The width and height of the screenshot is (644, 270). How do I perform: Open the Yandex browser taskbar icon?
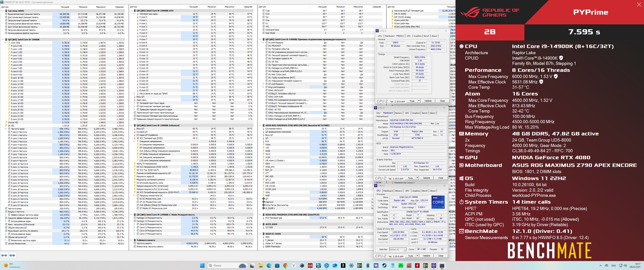tap(294, 265)
